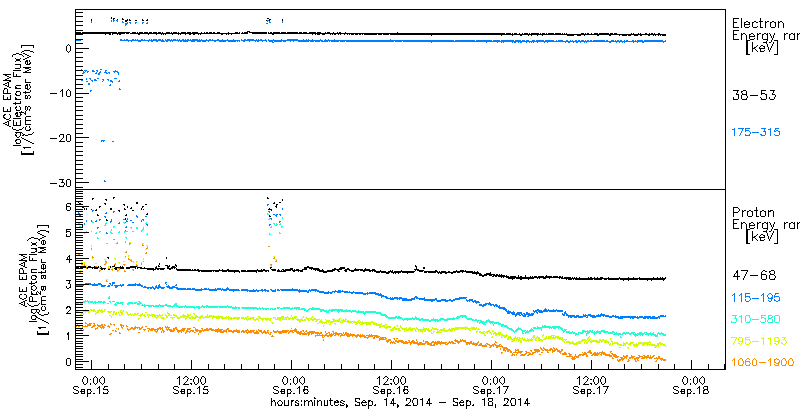
Task: Click the '4' tick on proton flux axis
Action: pyautogui.click(x=68, y=259)
